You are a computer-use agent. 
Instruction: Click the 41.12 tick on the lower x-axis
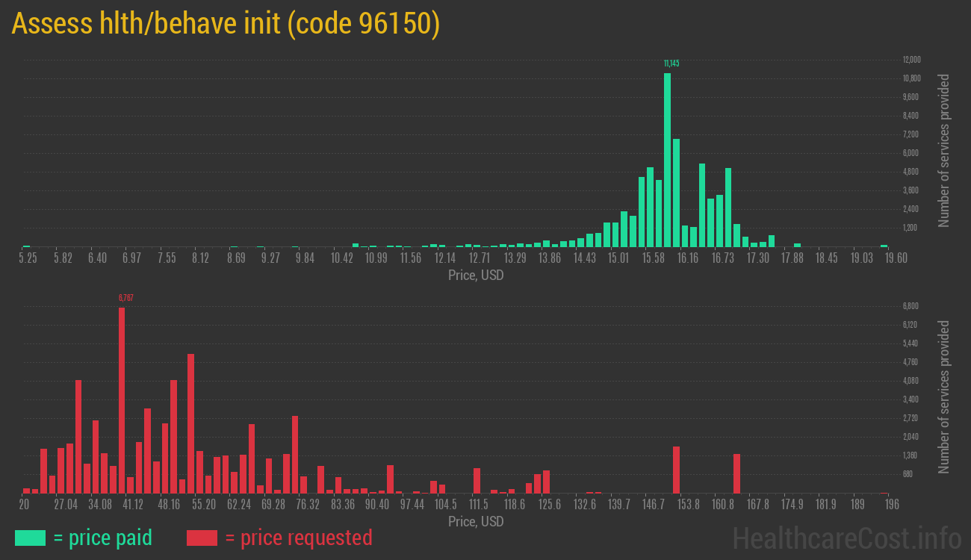[x=133, y=505]
